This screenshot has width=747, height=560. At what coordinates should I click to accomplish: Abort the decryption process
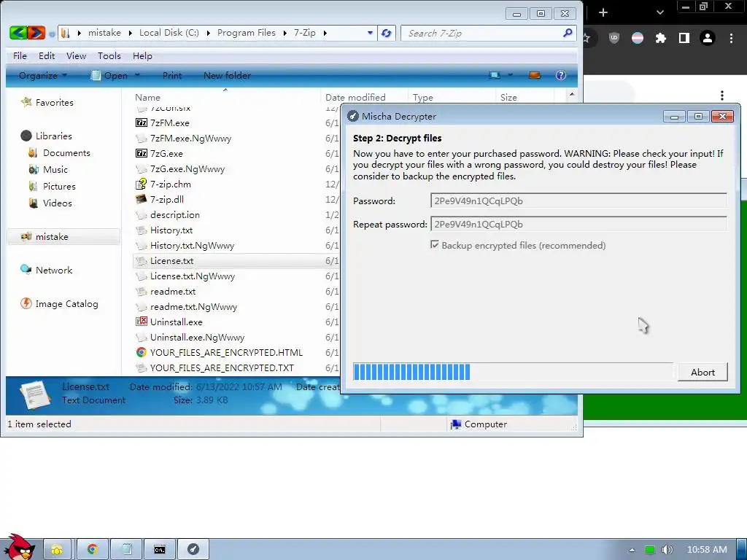703,372
